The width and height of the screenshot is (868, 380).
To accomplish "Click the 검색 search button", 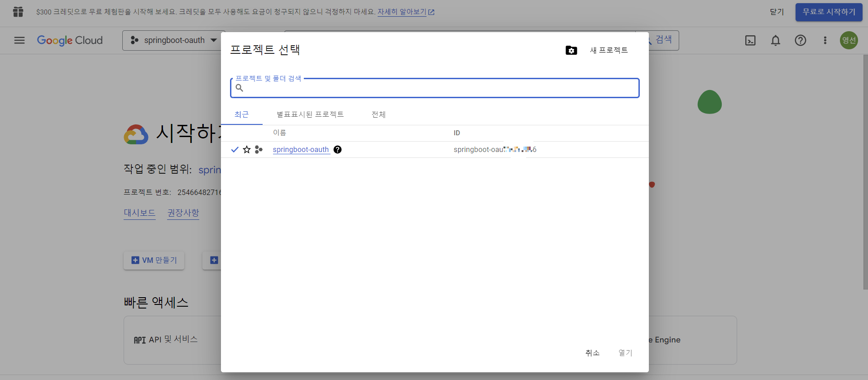I will 663,40.
